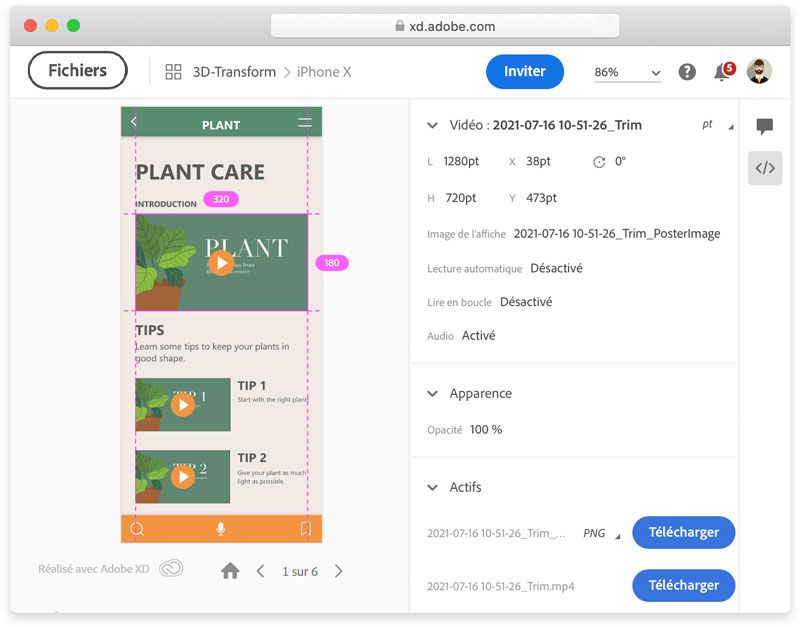Open the hamburger menu in the PLANT header
Viewport: 800px width, 627px height.
305,122
